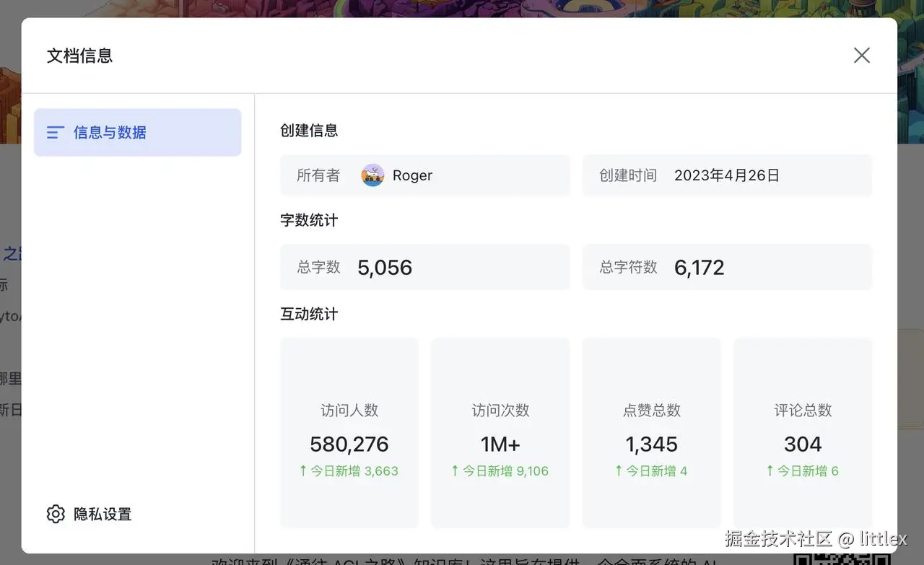Click 今日新增 6 under 评论总数

(x=803, y=471)
